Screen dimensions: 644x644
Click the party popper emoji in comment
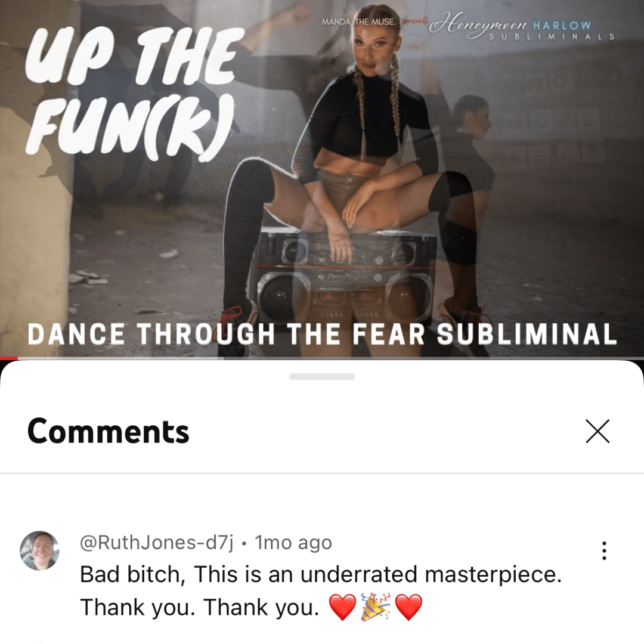tap(375, 607)
